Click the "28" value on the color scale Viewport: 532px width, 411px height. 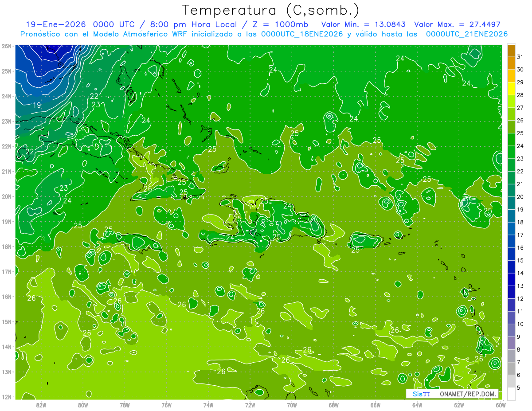coord(520,95)
